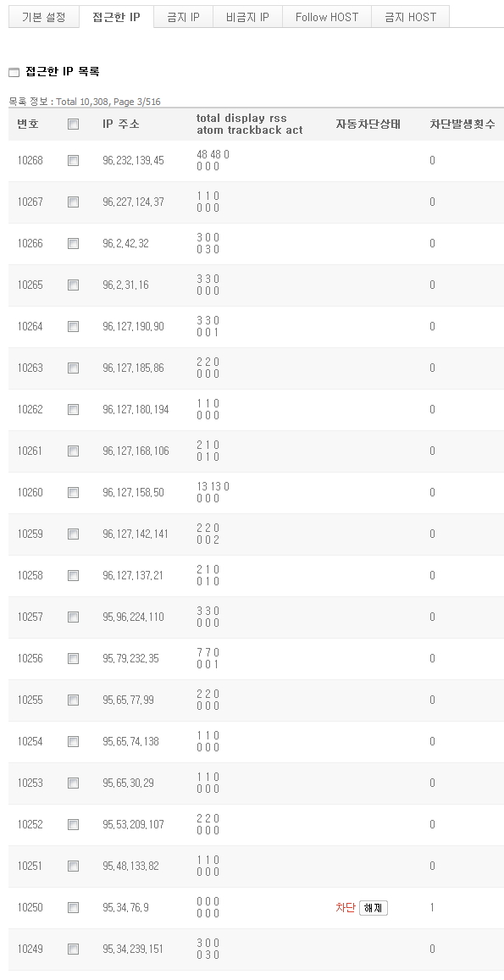Screen dimensions: 504x980
Task: Click the icon beside 접근한 IP 목록 heading
Action: click(x=14, y=73)
